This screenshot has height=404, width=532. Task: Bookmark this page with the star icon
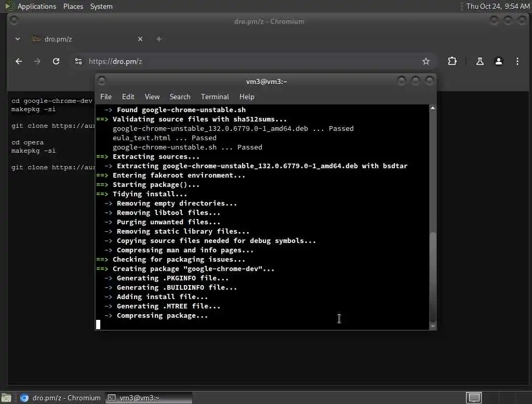point(426,61)
